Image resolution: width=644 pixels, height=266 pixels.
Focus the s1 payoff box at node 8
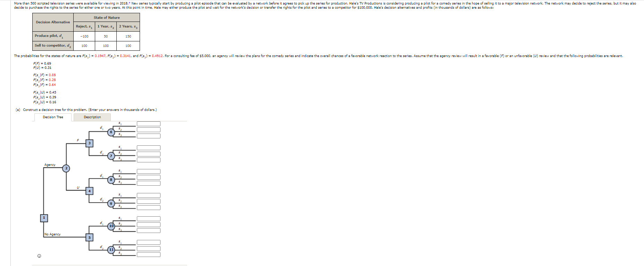click(x=149, y=171)
